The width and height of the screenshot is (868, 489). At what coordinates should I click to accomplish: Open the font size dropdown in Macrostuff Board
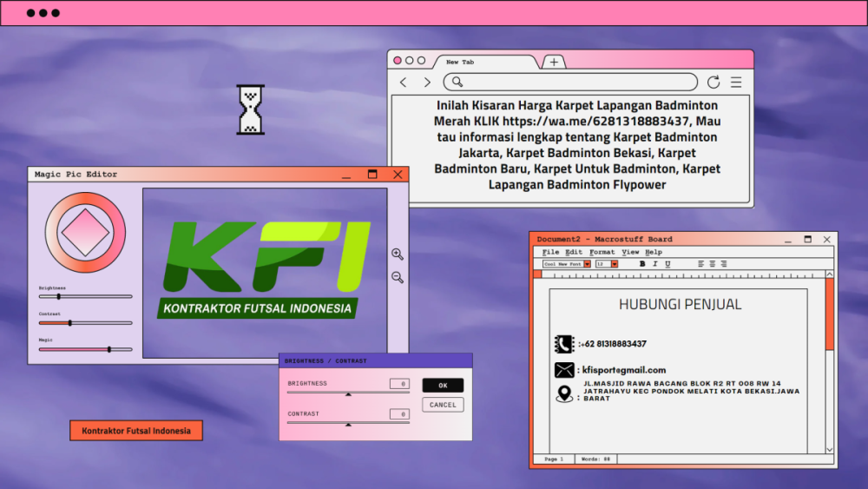pyautogui.click(x=615, y=264)
